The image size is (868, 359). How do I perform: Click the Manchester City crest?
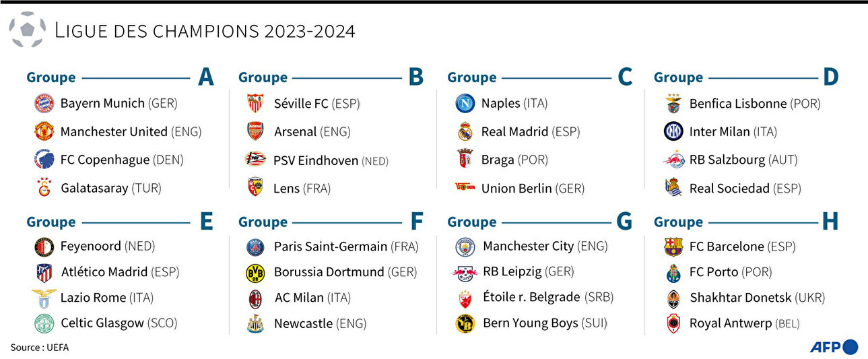[465, 247]
